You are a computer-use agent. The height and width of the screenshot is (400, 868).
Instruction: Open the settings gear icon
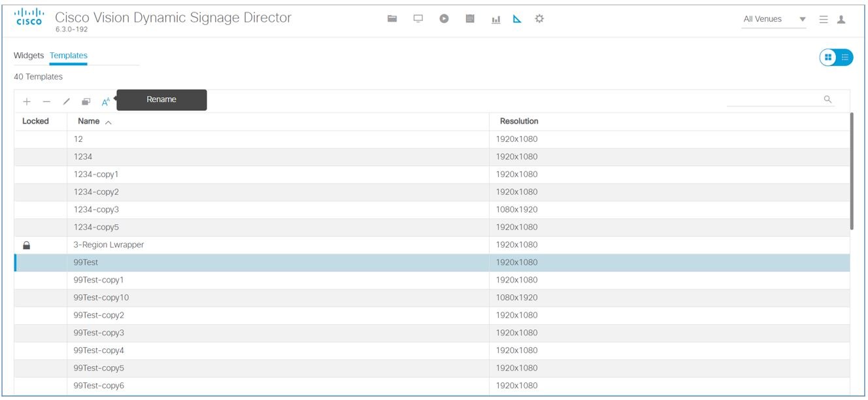(x=539, y=19)
